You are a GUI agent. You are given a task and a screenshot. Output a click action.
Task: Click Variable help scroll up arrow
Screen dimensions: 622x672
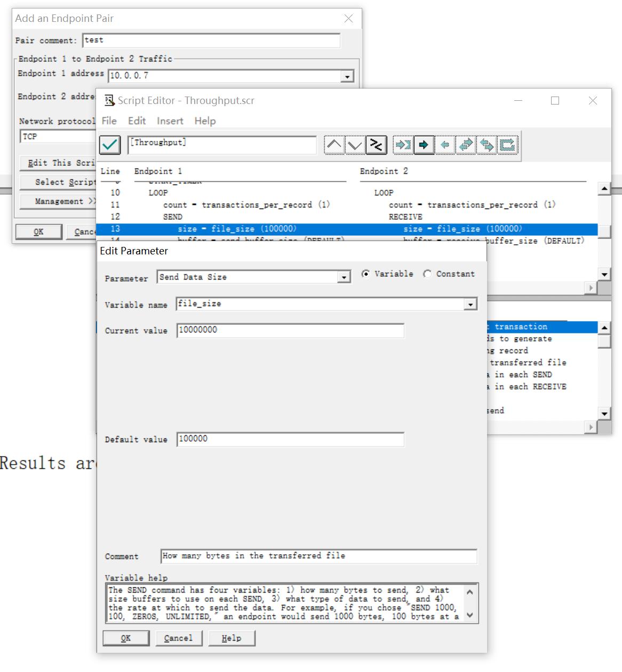(x=469, y=591)
